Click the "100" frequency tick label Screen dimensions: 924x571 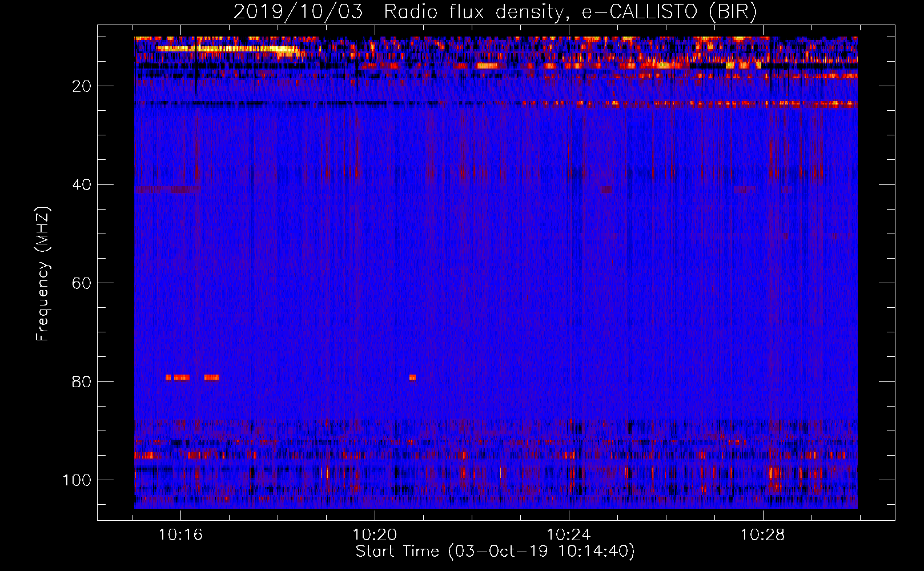point(77,480)
